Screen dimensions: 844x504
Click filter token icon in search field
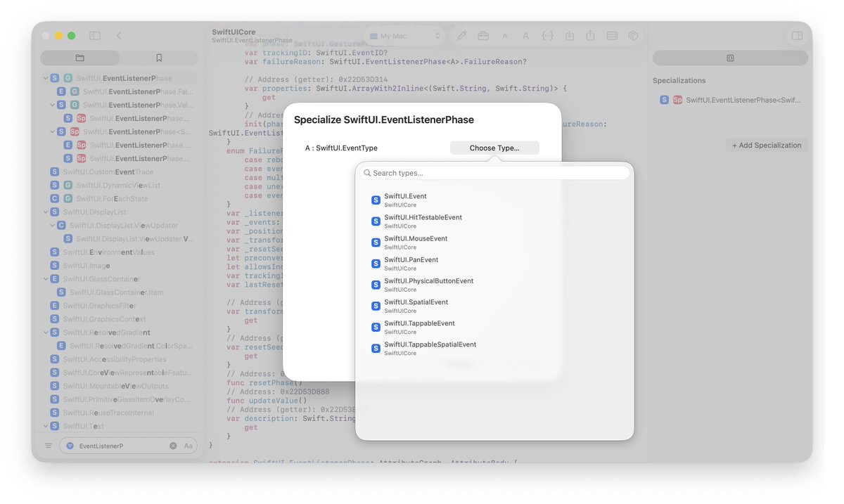(70, 446)
